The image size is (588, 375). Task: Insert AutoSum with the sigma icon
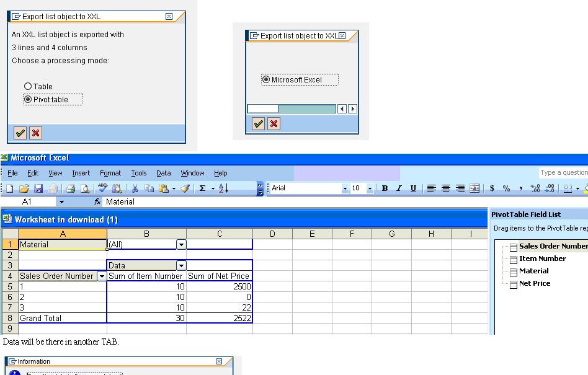coord(203,189)
